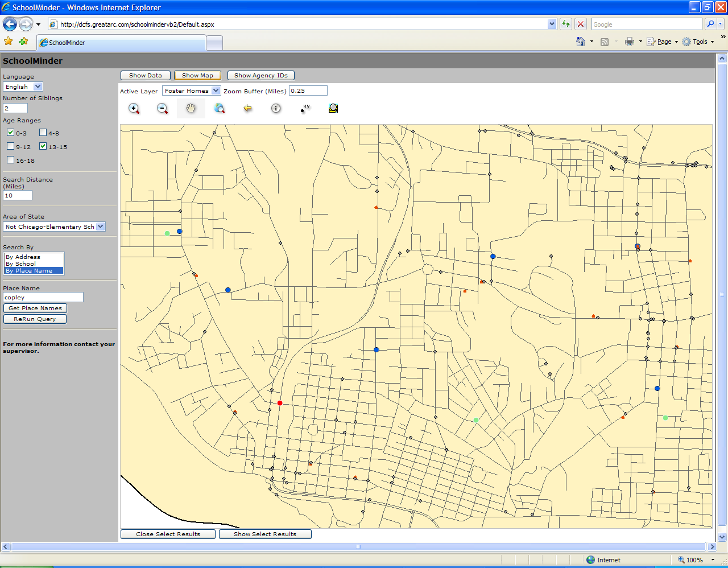Select the XY coordinate point tool

305,109
